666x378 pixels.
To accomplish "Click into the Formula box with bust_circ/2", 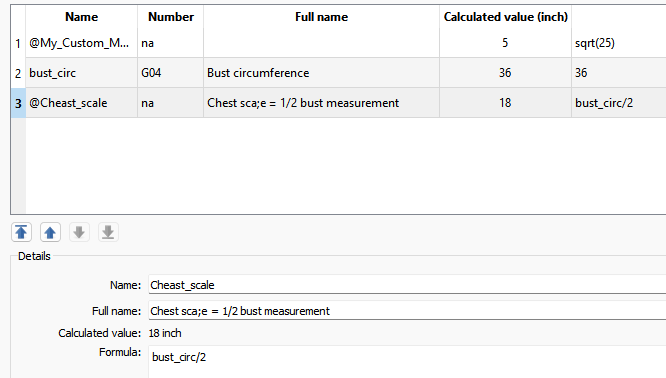I will [x=407, y=362].
